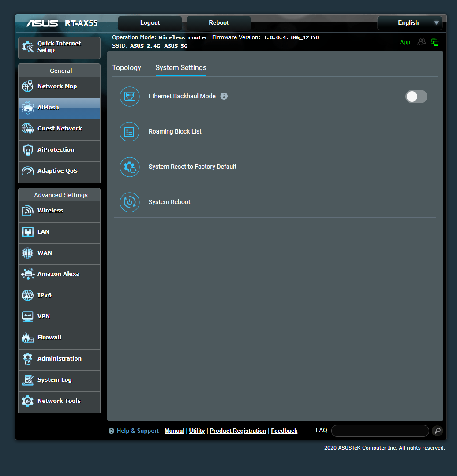Image resolution: width=457 pixels, height=476 pixels.
Task: Click the Ethernet Backhaul Mode info icon
Action: pos(224,96)
